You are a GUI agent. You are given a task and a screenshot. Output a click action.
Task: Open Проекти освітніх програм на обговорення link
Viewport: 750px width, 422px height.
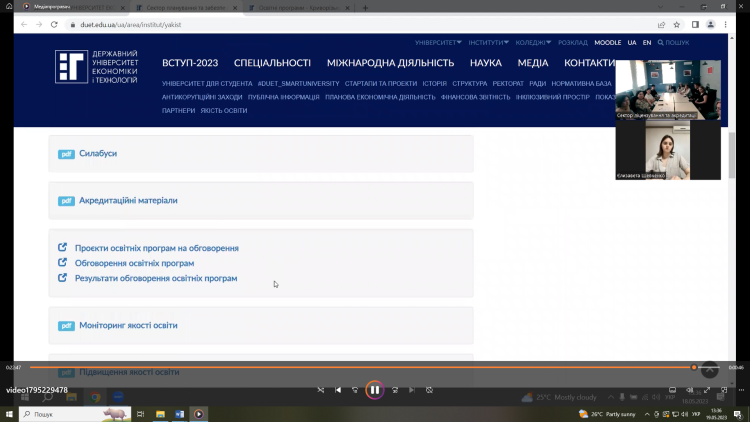[156, 248]
